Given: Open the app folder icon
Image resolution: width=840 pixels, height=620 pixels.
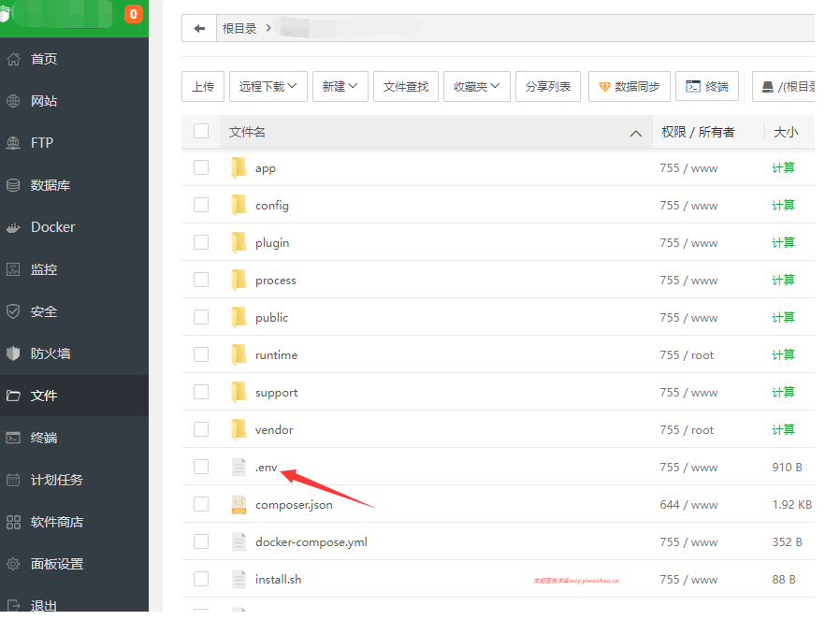Looking at the screenshot, I should [239, 168].
